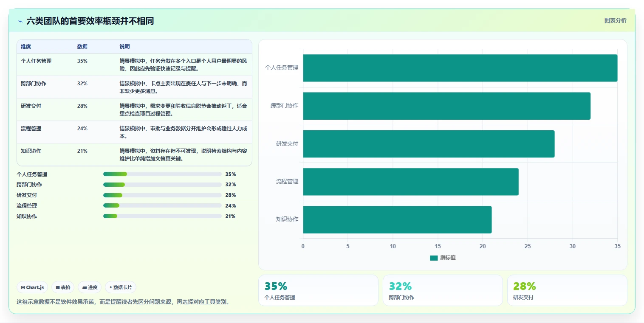The height and width of the screenshot is (323, 644).
Task: Click the 跨部门协作 bar in the chart
Action: tap(446, 106)
